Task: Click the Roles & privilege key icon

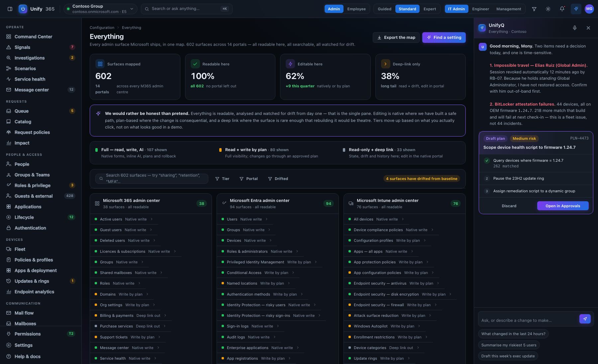Action: pos(9,185)
